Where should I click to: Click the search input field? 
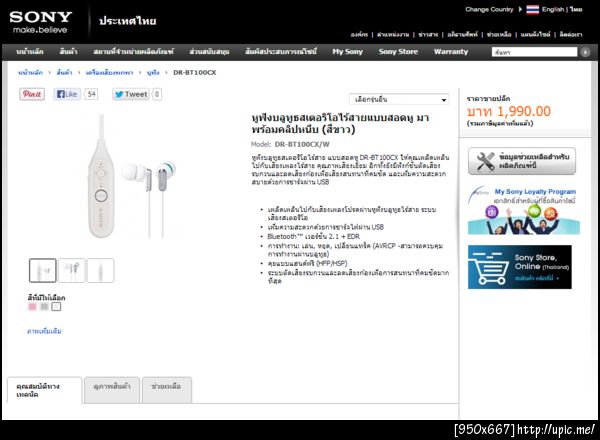coord(534,52)
